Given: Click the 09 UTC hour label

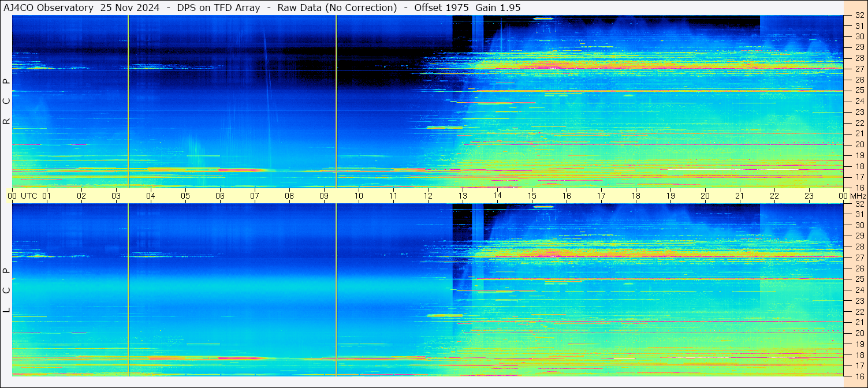Looking at the screenshot, I should [324, 196].
